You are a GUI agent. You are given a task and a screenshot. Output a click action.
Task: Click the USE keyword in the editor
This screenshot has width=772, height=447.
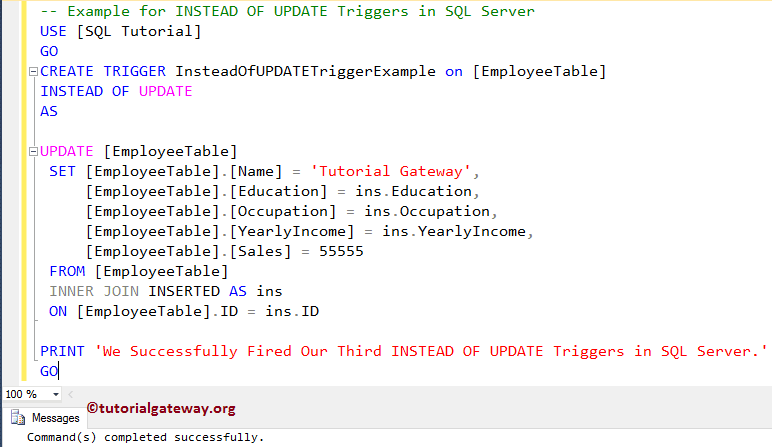click(x=53, y=31)
